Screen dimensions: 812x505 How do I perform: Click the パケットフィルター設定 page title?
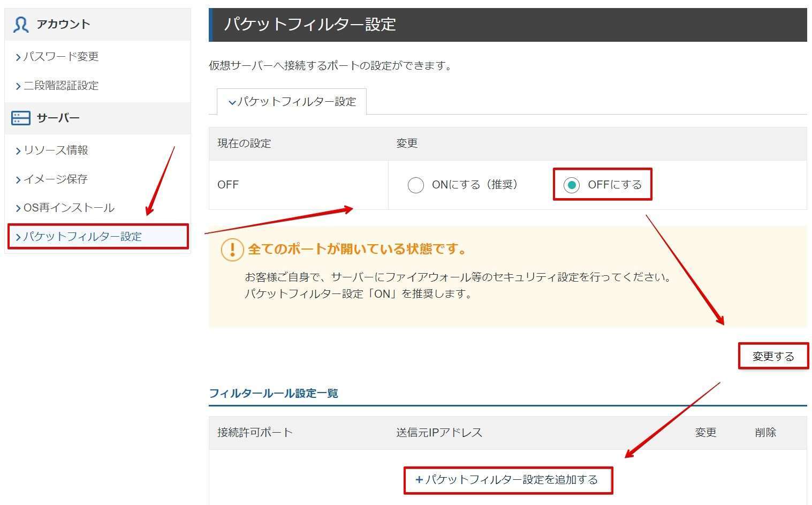coord(310,25)
